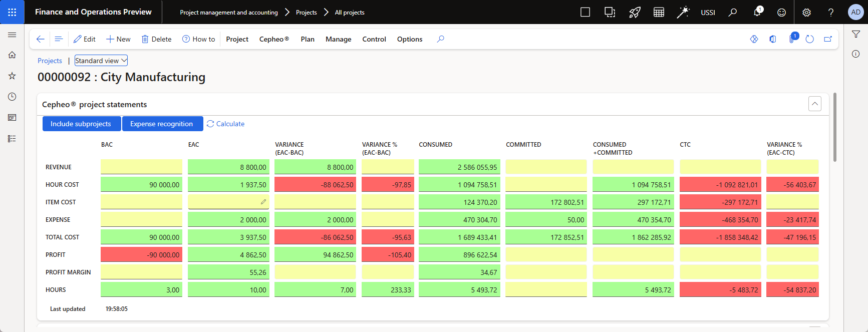
Task: Open Recent clock icon in sidebar
Action: [12, 97]
